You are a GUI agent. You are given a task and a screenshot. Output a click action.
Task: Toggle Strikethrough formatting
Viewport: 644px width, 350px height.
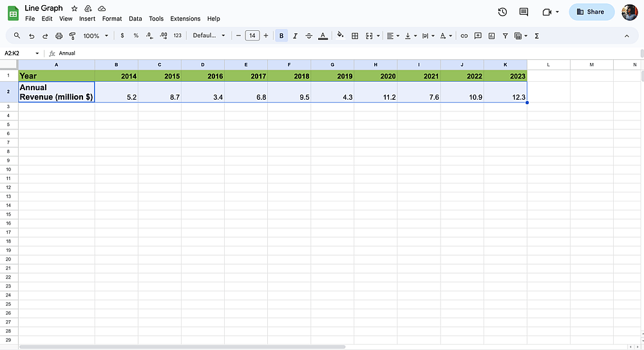pyautogui.click(x=309, y=36)
